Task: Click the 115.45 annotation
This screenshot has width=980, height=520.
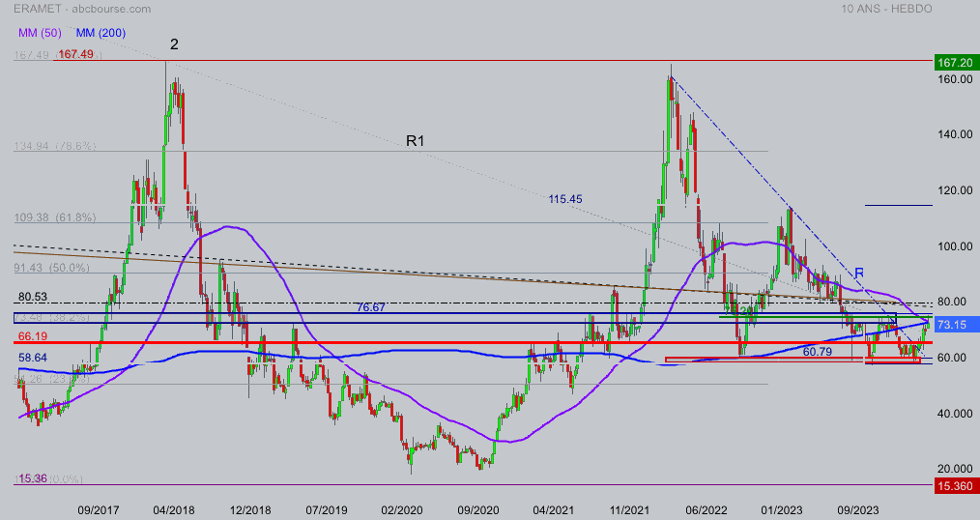Action: [565, 199]
